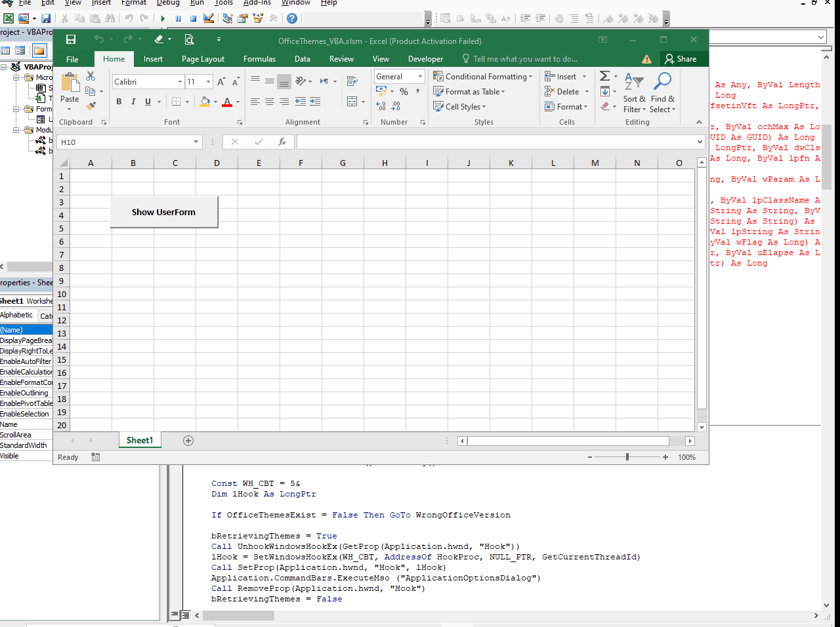The image size is (840, 627).
Task: Click the Cut scissors icon in Clipboard group
Action: 91,76
